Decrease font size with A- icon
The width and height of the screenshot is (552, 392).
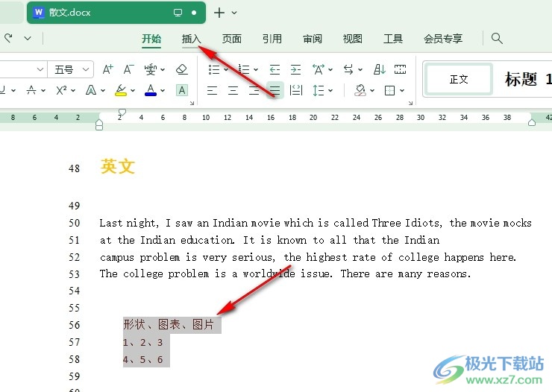point(129,69)
